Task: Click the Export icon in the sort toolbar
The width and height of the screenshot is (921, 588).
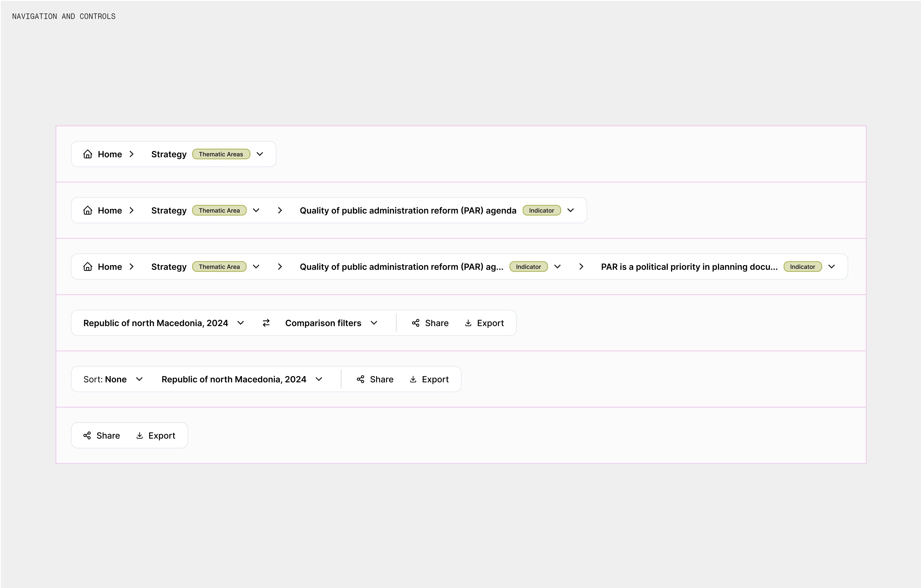Action: point(413,379)
